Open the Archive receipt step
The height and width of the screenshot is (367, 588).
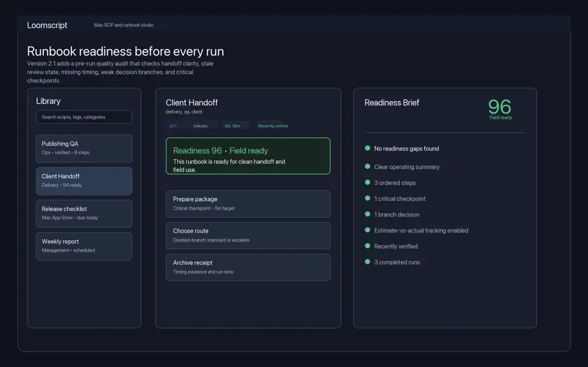(x=248, y=268)
